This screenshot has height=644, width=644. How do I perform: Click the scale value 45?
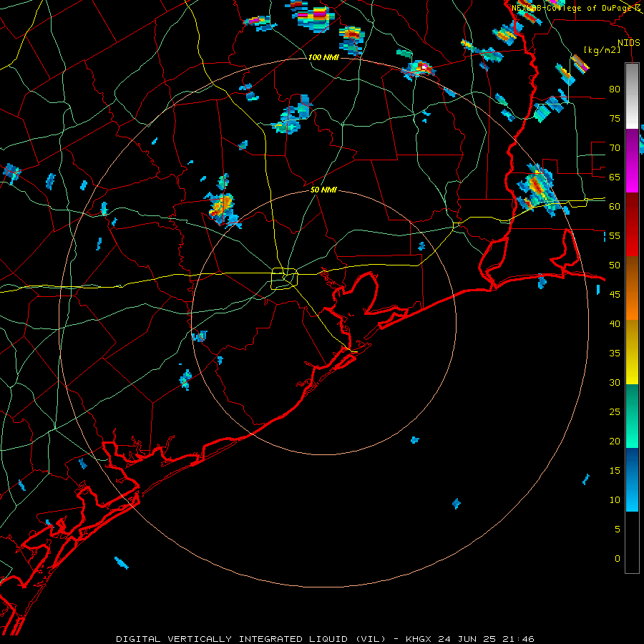tap(615, 295)
